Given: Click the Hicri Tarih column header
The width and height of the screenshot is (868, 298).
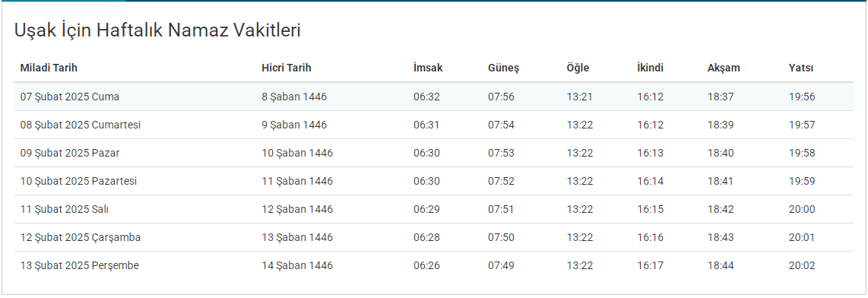Looking at the screenshot, I should click(287, 68).
